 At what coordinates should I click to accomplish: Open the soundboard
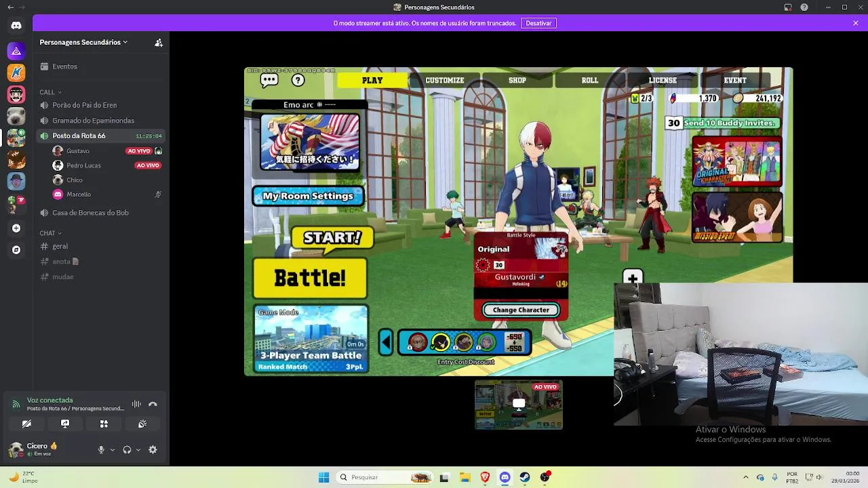[142, 424]
